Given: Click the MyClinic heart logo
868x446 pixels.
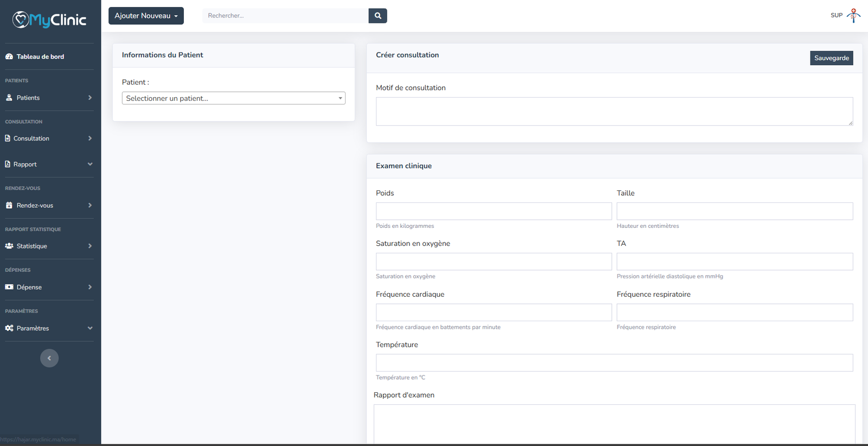Looking at the screenshot, I should click(21, 20).
